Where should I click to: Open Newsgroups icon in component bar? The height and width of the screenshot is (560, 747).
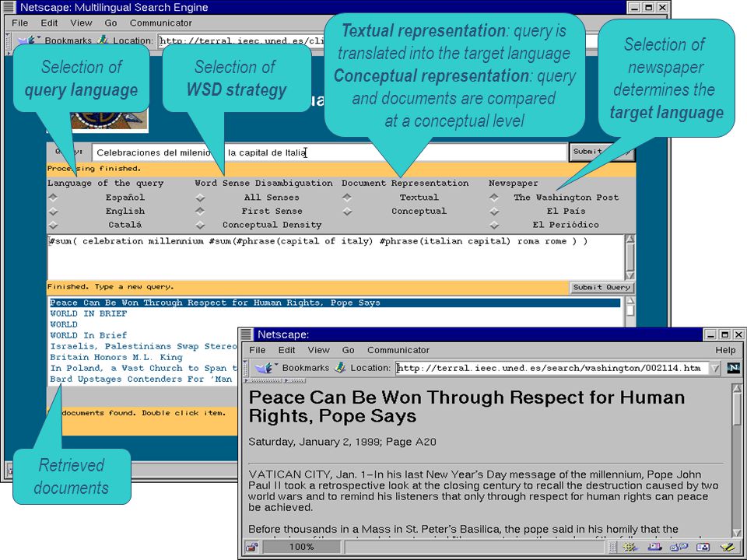(x=679, y=547)
